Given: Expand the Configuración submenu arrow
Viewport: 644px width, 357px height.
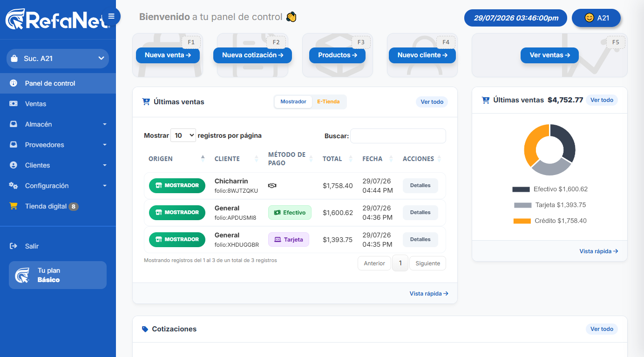Looking at the screenshot, I should (105, 186).
